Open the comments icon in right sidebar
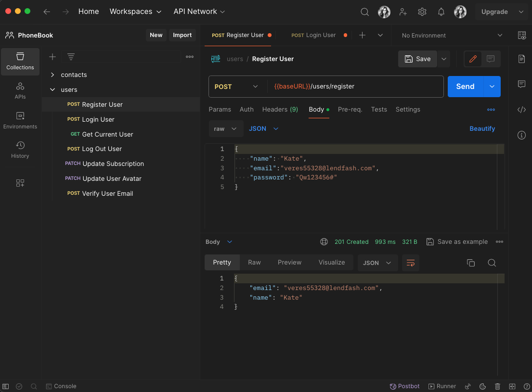This screenshot has width=532, height=392. click(522, 84)
